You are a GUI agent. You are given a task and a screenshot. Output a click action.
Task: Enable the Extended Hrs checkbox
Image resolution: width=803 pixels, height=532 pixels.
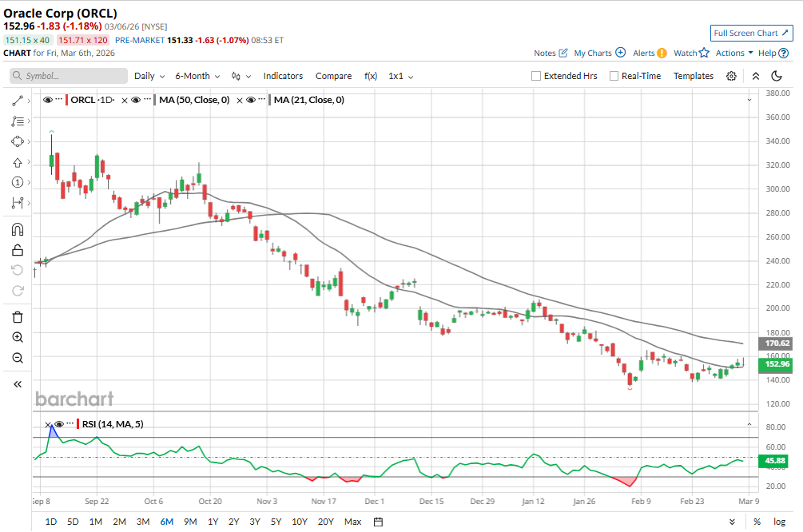[x=536, y=76]
